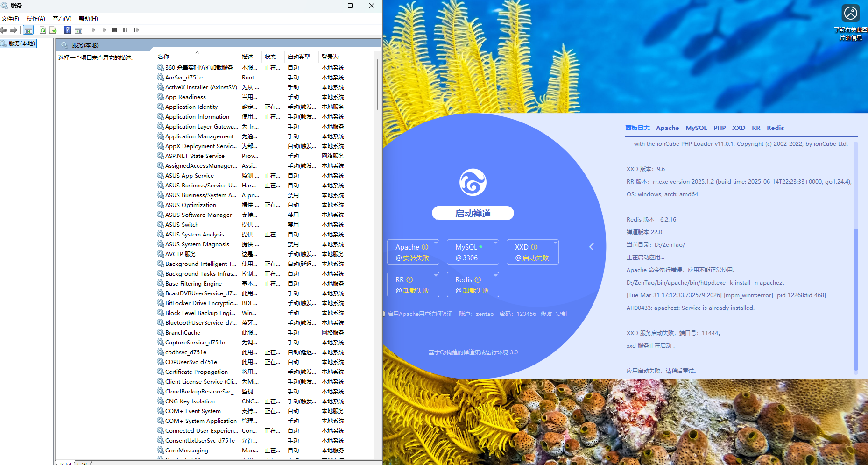This screenshot has height=465, width=868.
Task: Open the 帮助(H) menu
Action: tap(88, 19)
